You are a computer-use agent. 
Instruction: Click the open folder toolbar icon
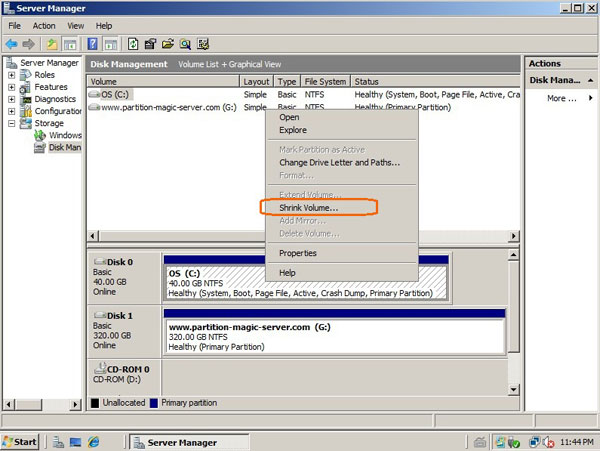pyautogui.click(x=168, y=44)
